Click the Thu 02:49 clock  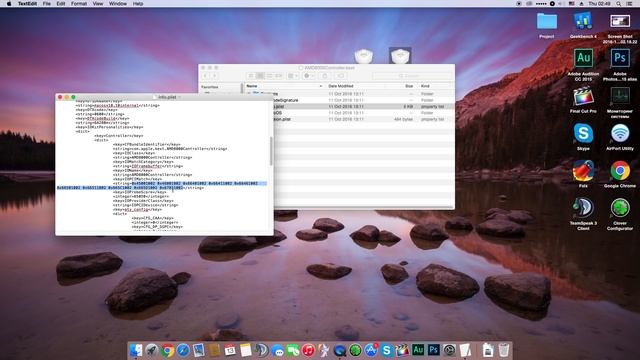pos(600,4)
